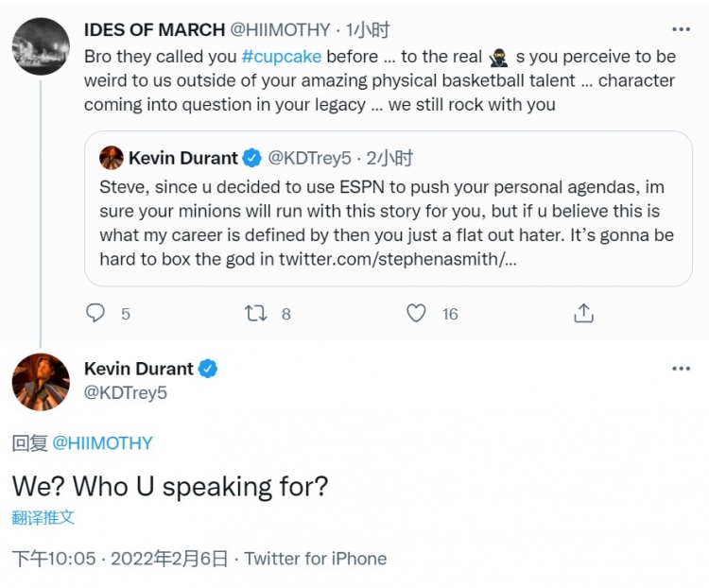Screen dimensions: 709x588
Task: Click Kevin Durant's large profile avatar
Action: coord(41,382)
